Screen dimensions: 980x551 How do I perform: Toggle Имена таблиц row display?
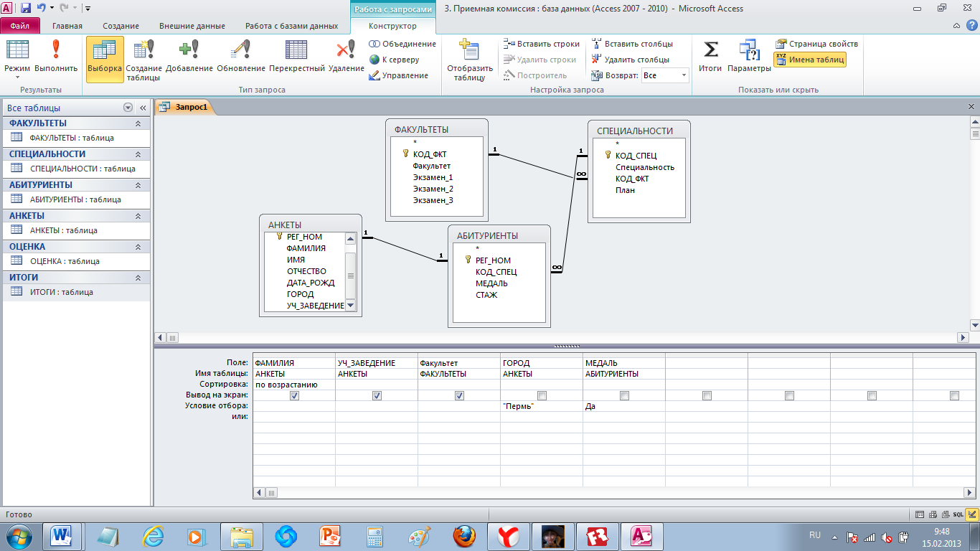[810, 60]
